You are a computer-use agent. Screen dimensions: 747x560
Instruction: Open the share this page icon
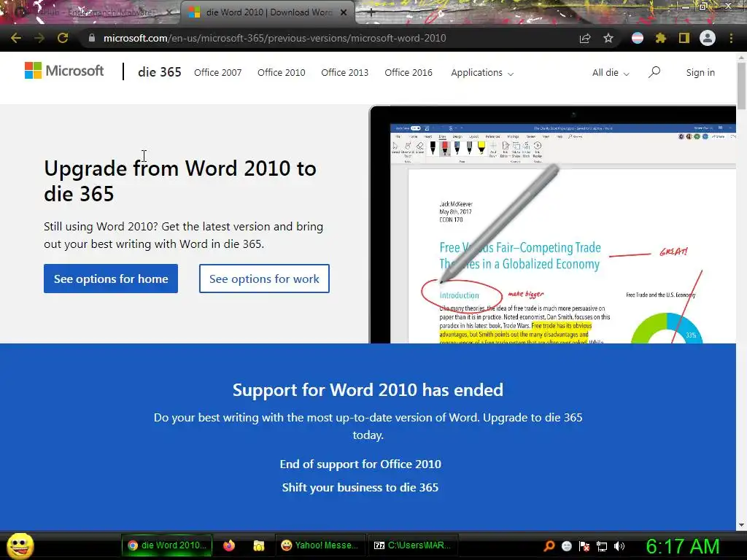tap(585, 38)
